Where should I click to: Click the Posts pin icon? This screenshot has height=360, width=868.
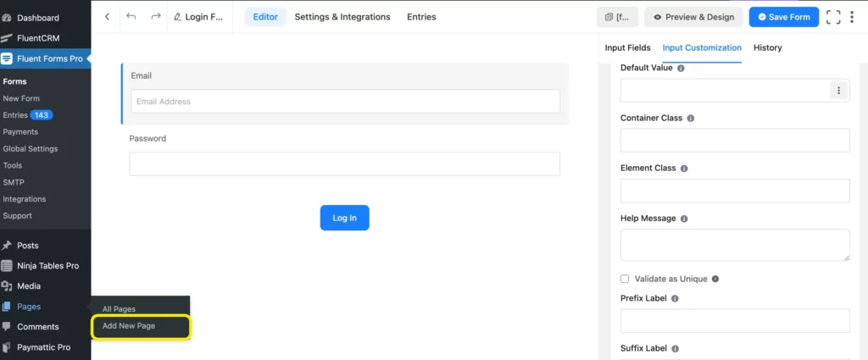pyautogui.click(x=7, y=246)
